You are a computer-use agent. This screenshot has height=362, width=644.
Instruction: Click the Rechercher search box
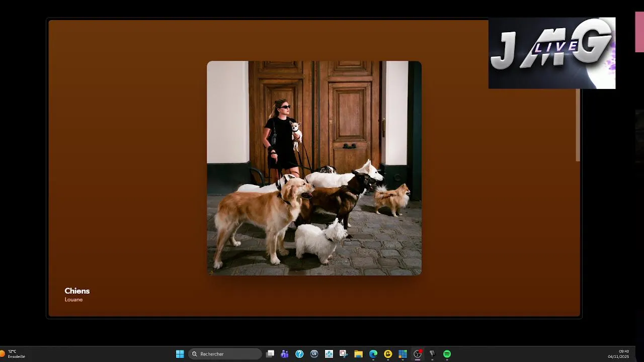[x=225, y=354]
